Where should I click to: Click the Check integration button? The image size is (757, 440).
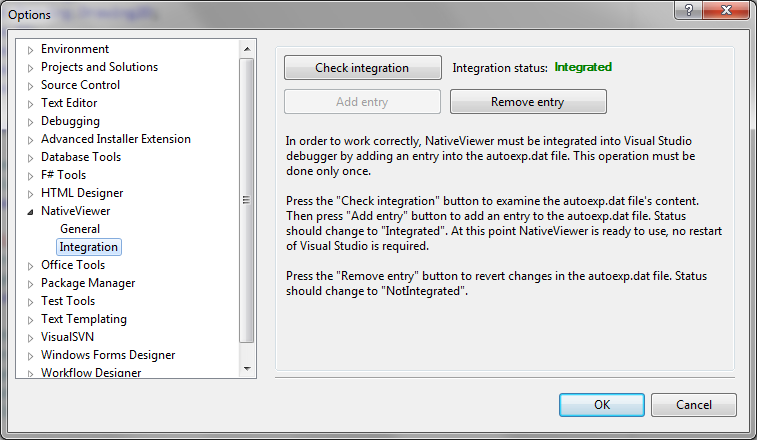[x=362, y=68]
